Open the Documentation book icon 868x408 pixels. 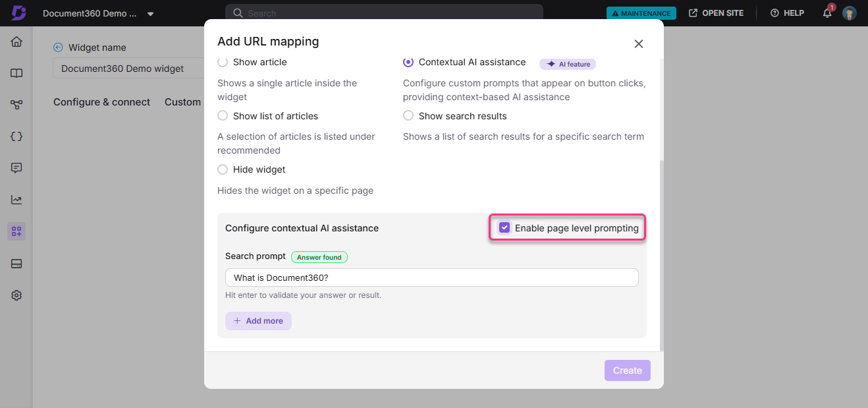coord(16,73)
